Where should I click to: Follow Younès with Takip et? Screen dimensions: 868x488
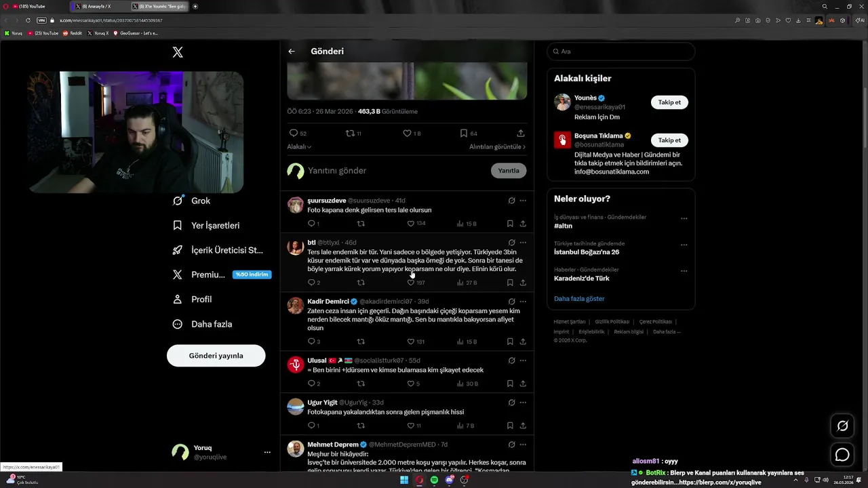(669, 102)
